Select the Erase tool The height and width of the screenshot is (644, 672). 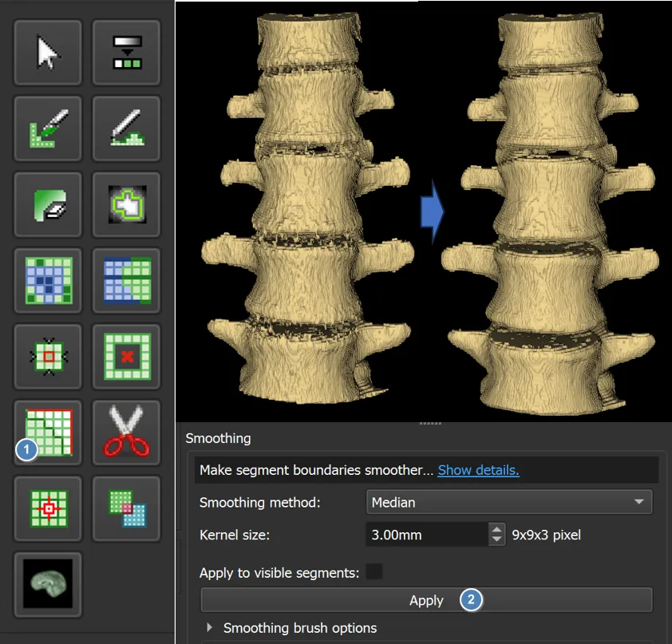click(48, 205)
